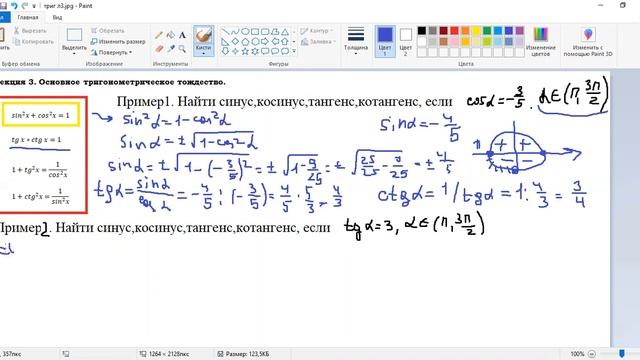Click the zoom out minus button

point(591,354)
